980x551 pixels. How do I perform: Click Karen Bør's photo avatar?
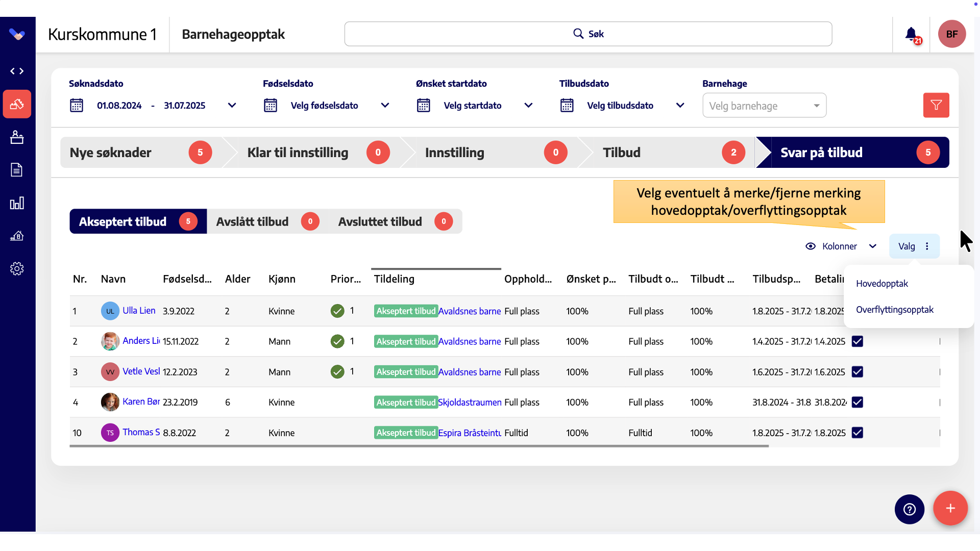(x=110, y=402)
